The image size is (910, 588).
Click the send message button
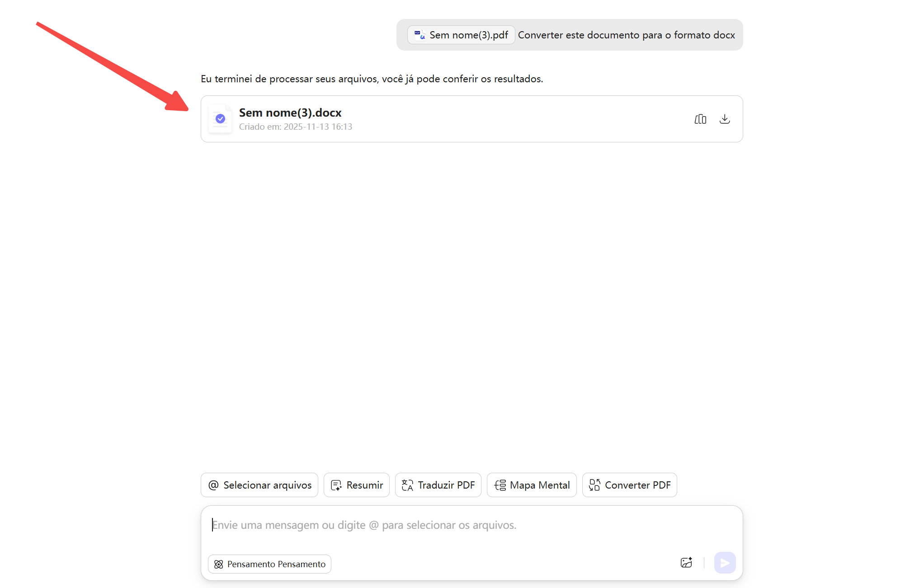[725, 563]
